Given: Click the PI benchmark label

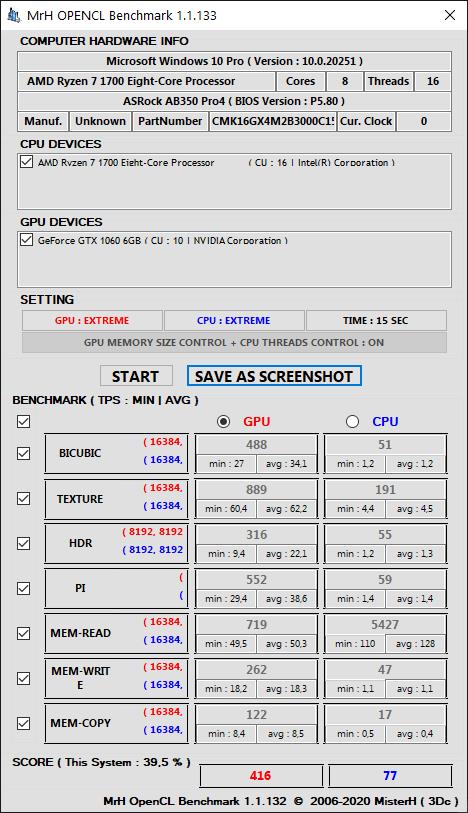Looking at the screenshot, I should 80,588.
